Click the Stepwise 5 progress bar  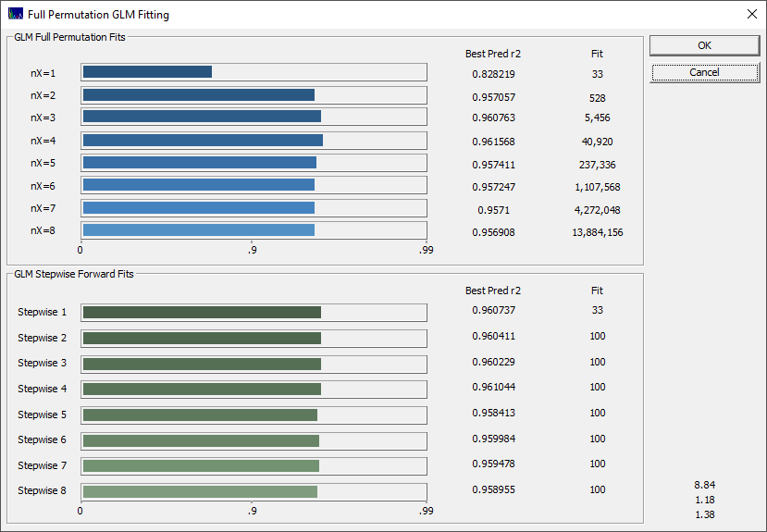(254, 415)
